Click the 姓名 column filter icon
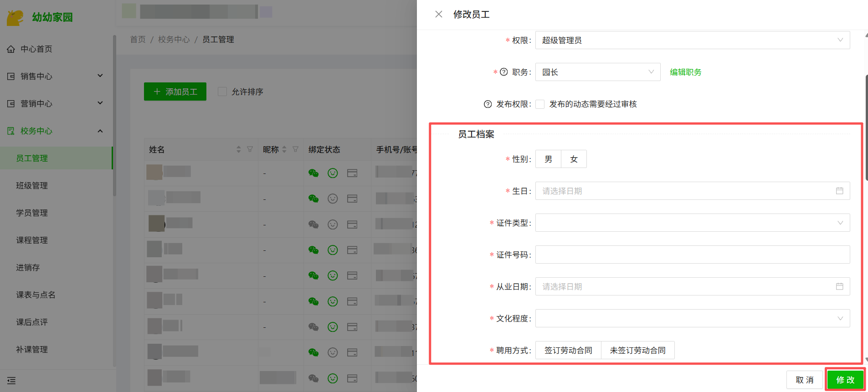This screenshot has height=392, width=868. click(x=250, y=149)
